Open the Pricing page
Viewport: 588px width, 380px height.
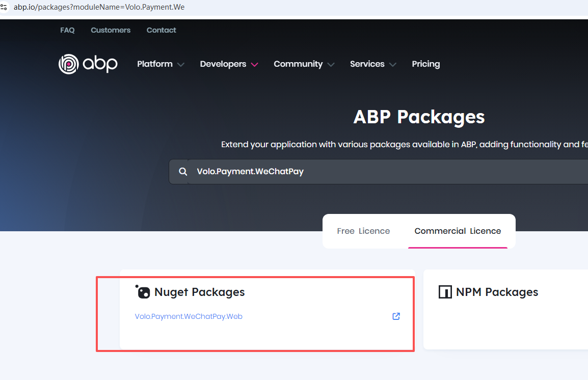click(425, 64)
